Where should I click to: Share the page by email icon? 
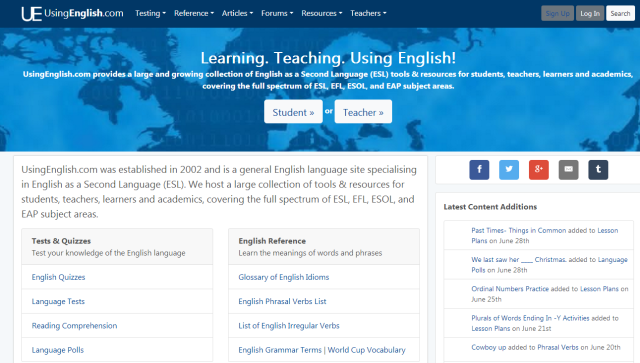569,169
